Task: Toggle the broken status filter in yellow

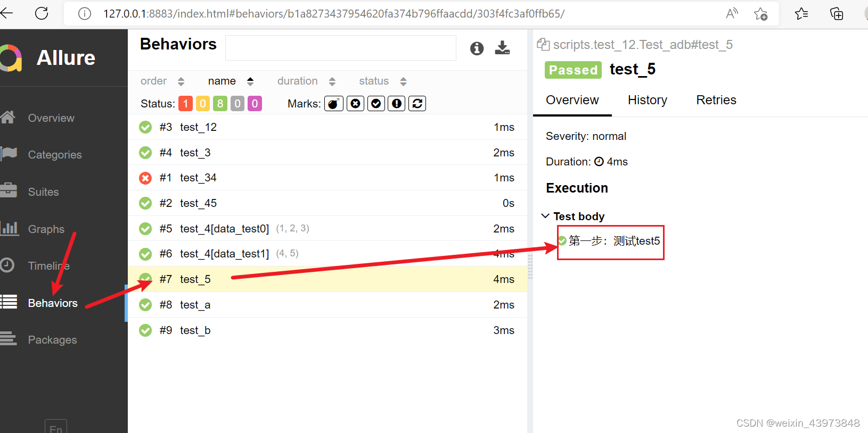Action: [203, 103]
